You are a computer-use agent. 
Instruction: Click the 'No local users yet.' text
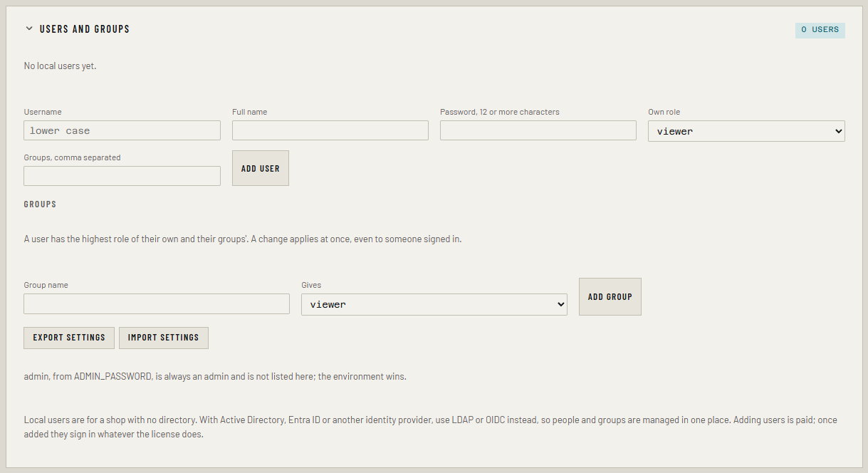point(60,66)
